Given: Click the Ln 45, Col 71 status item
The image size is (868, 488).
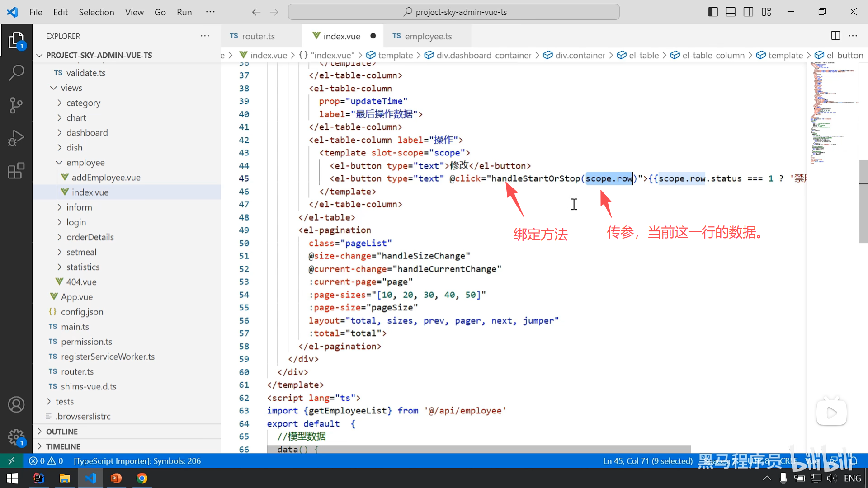Looking at the screenshot, I should 647,461.
